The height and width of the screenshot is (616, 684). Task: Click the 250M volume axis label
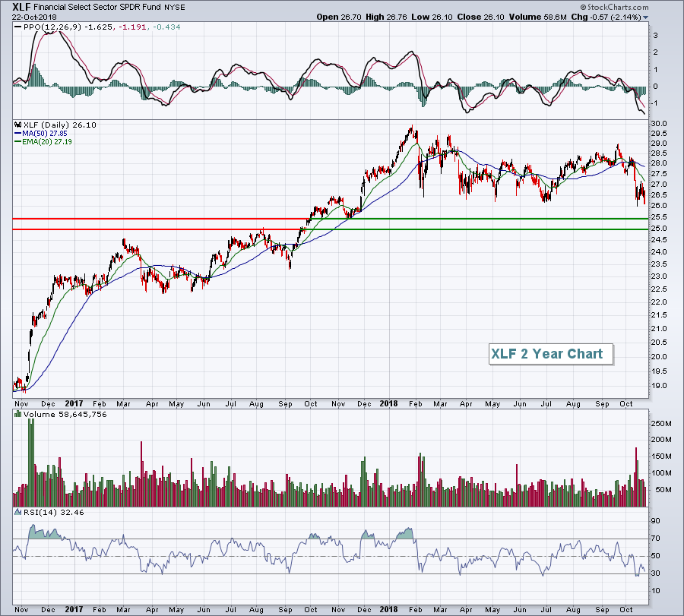pyautogui.click(x=661, y=423)
